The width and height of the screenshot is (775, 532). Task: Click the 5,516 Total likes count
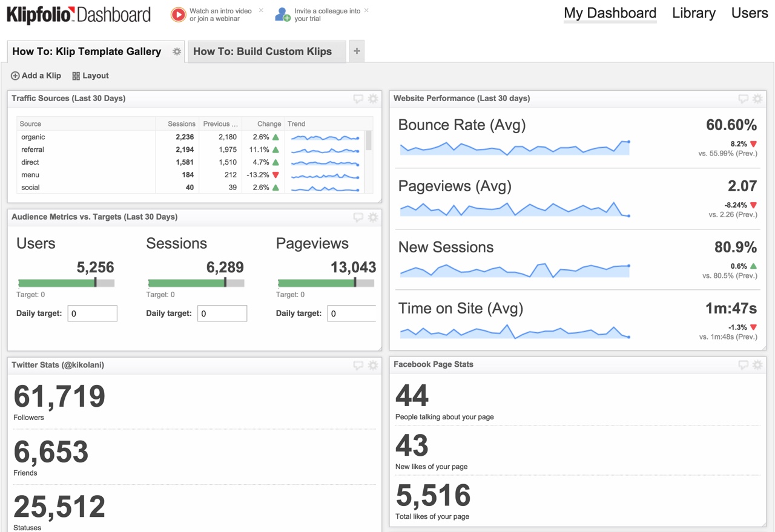(x=434, y=496)
